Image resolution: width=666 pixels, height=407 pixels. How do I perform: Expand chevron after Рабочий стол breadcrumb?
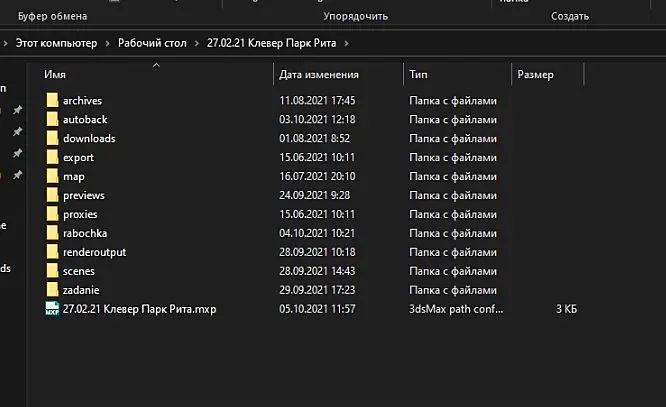point(197,43)
